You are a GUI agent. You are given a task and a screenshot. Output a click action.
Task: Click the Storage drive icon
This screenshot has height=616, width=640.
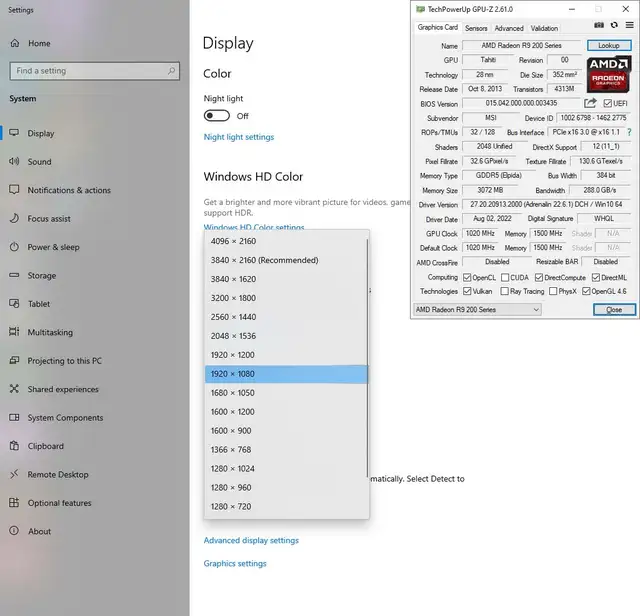coord(14,275)
